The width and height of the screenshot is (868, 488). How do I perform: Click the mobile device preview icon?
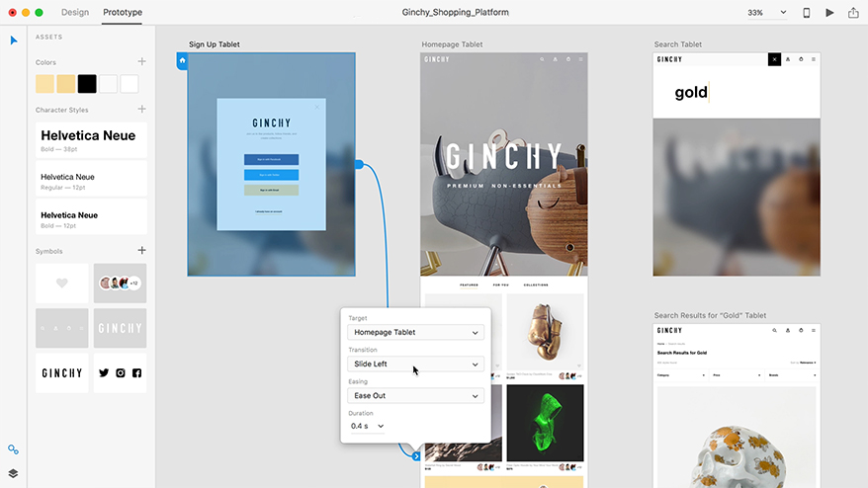click(807, 13)
